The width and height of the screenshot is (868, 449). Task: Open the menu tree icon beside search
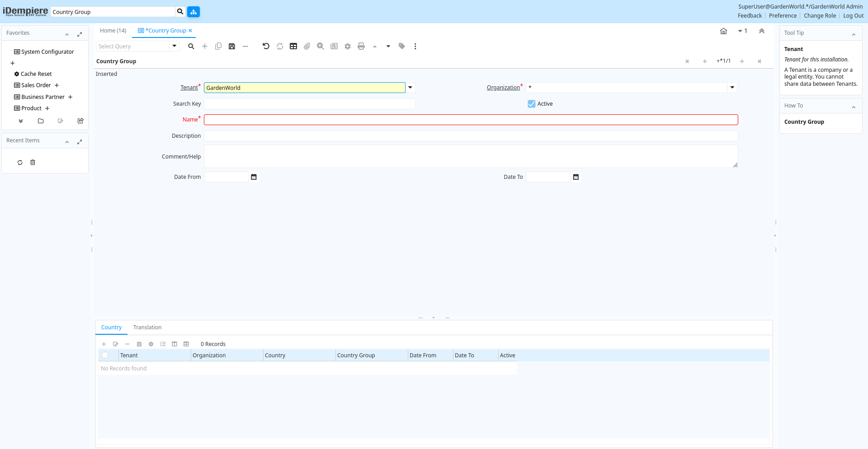(193, 12)
